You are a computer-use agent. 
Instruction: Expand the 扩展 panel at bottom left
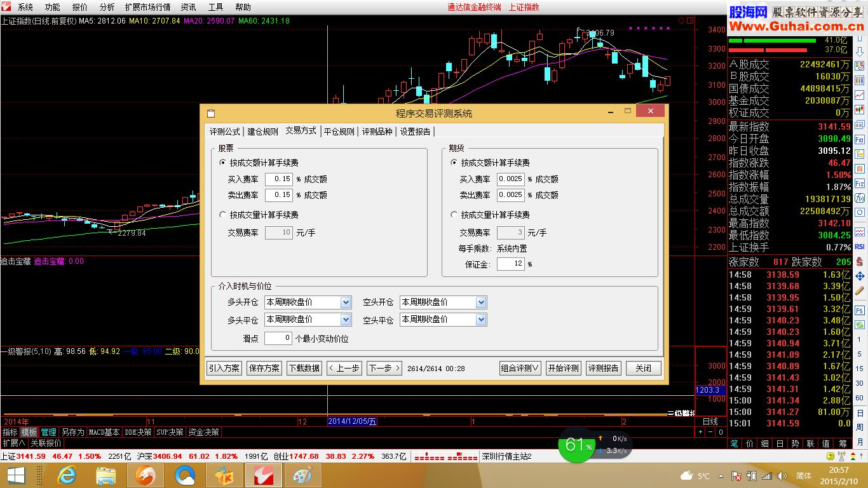[x=13, y=443]
